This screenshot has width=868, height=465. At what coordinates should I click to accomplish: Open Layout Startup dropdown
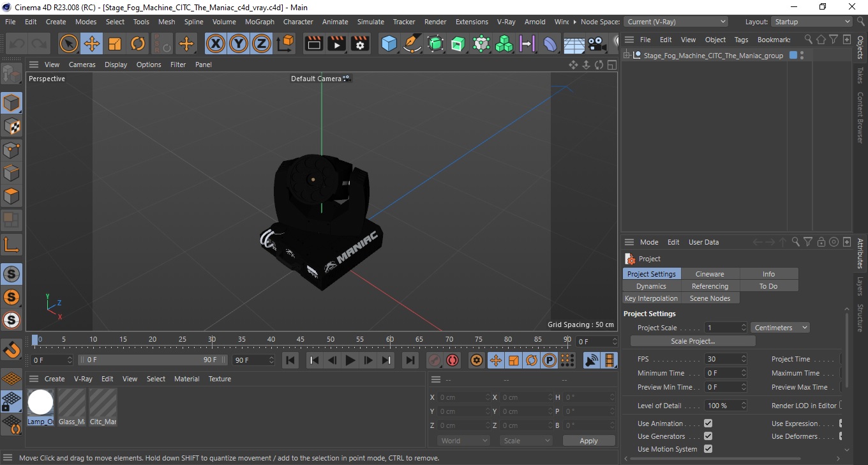811,22
